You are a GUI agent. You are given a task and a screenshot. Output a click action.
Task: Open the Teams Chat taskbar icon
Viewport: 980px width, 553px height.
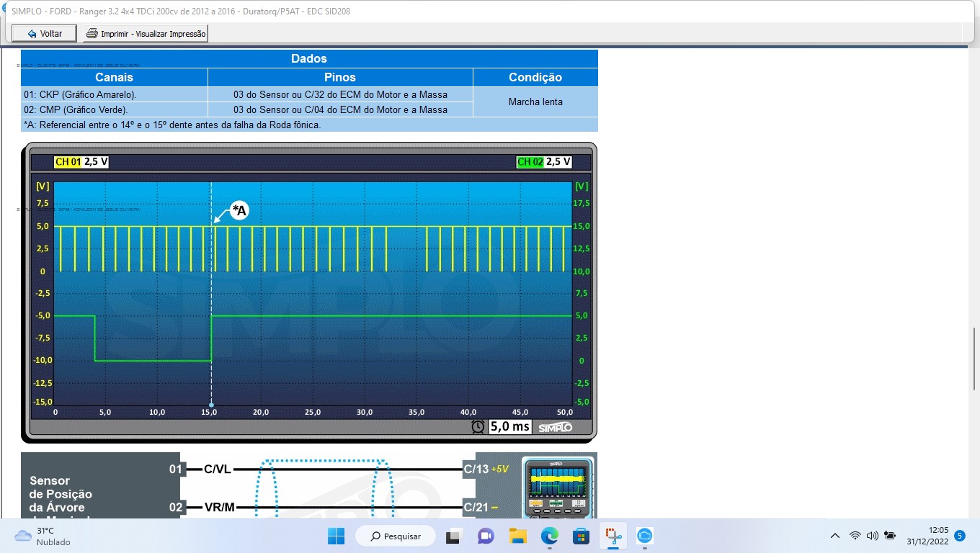tap(486, 536)
